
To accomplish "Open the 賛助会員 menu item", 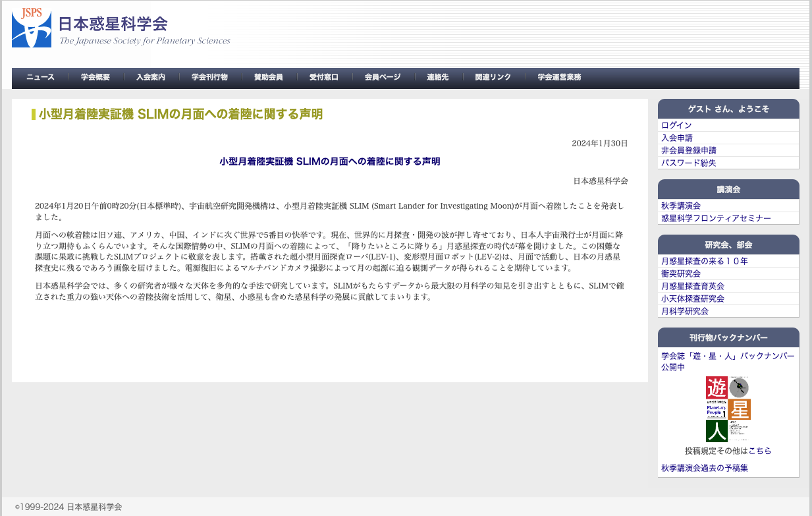I will (269, 77).
